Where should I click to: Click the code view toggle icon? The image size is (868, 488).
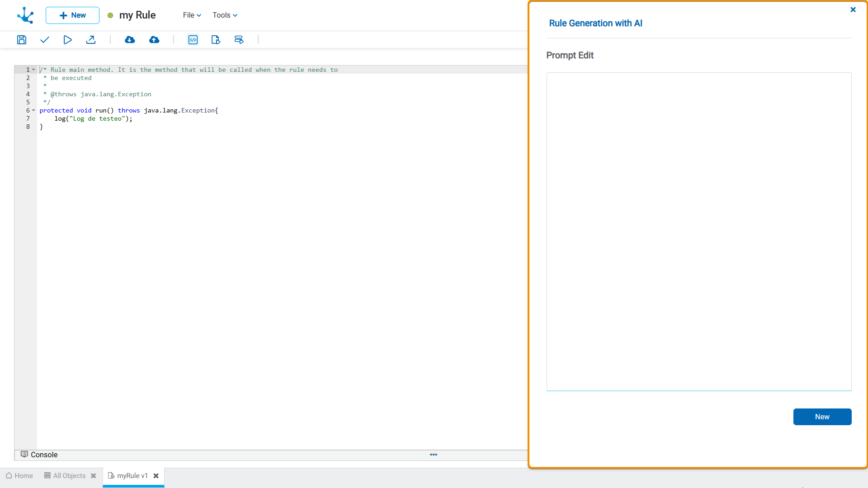pyautogui.click(x=193, y=40)
